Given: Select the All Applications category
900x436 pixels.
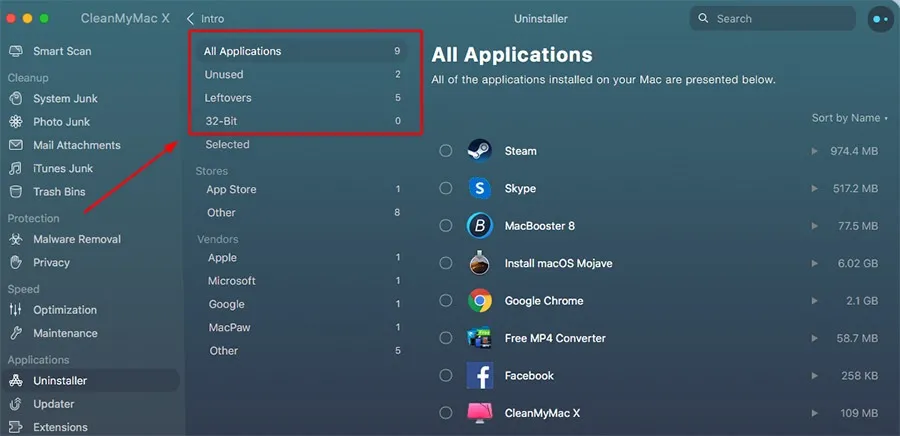Looking at the screenshot, I should 301,51.
